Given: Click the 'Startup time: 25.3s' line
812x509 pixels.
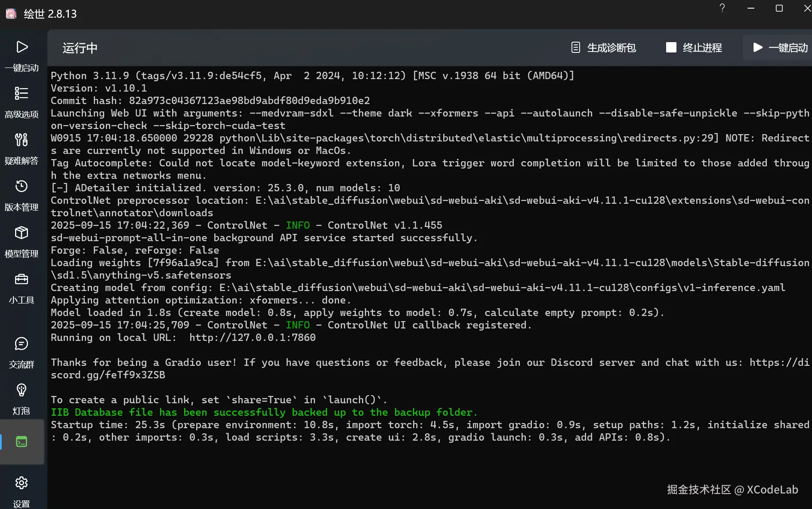Looking at the screenshot, I should coord(430,431).
